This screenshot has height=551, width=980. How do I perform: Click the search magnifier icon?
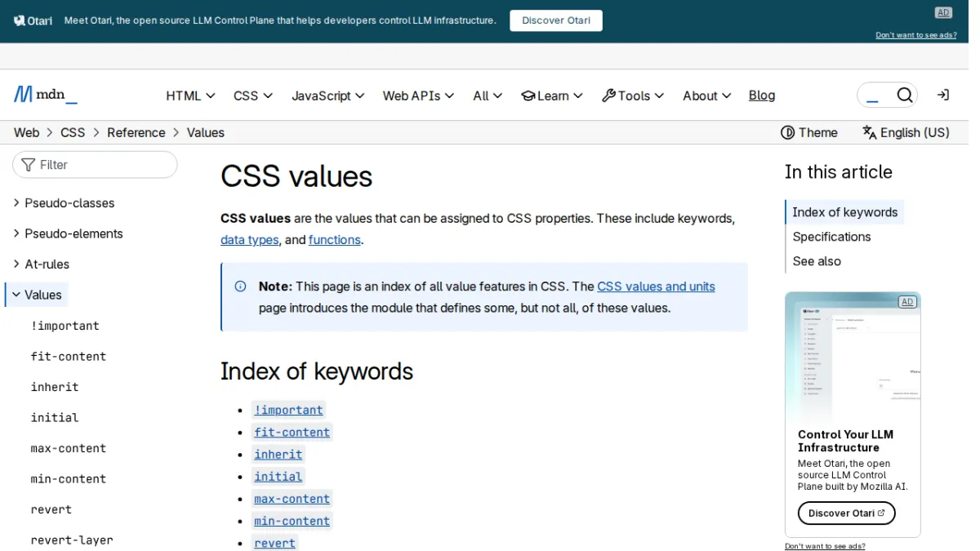[x=905, y=96]
